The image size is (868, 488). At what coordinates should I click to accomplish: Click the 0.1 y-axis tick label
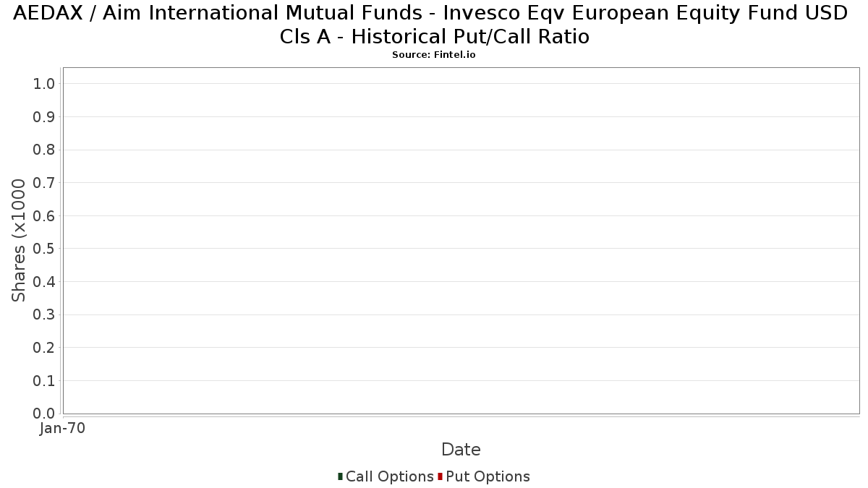coord(44,381)
